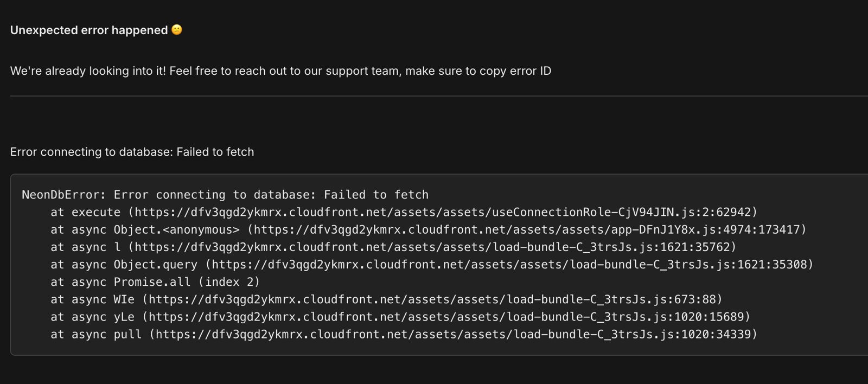Image resolution: width=868 pixels, height=384 pixels.
Task: Click "Object.query" in the stack trace
Action: [x=155, y=265]
